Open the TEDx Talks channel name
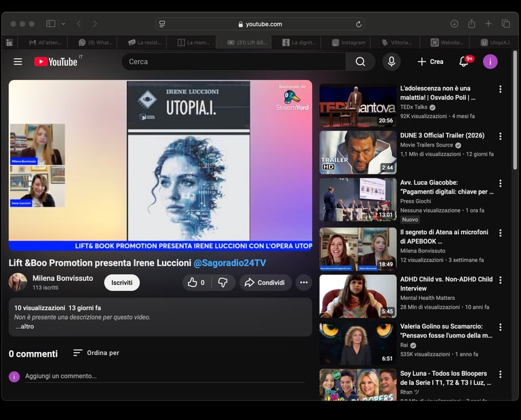The image size is (521, 420). tap(414, 107)
